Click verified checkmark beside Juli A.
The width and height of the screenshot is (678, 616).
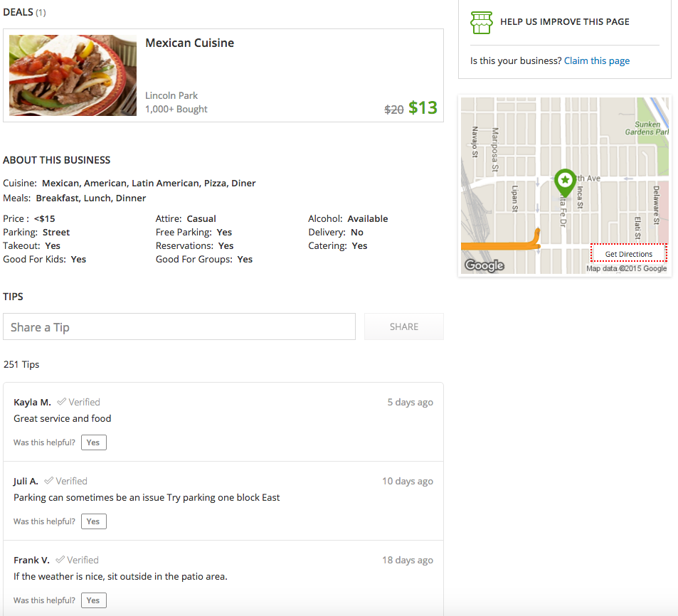pyautogui.click(x=49, y=481)
